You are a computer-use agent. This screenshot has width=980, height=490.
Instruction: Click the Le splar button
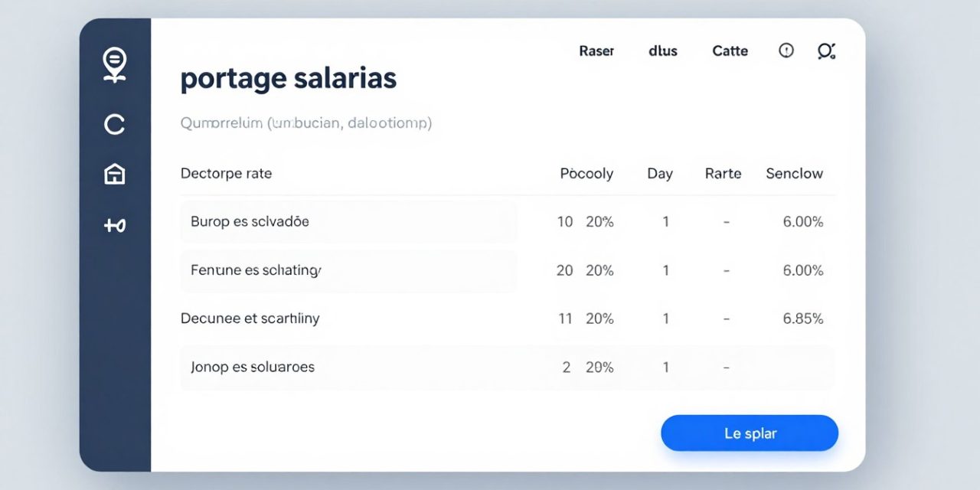point(750,433)
